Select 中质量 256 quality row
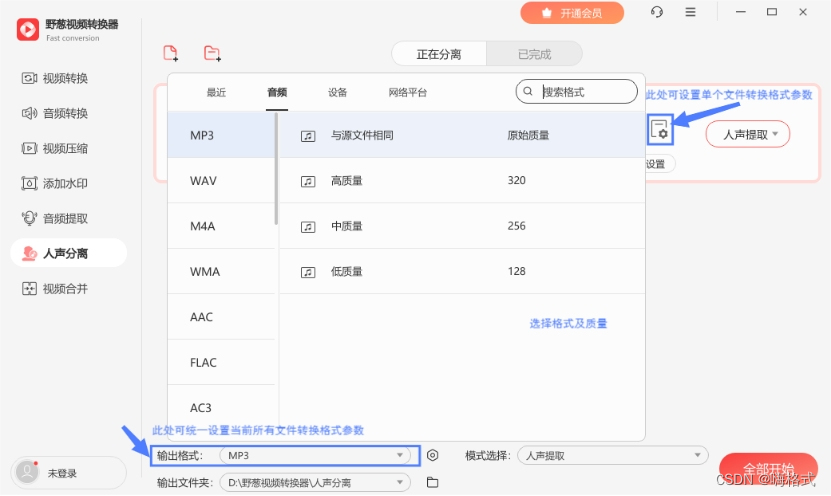831x496 pixels. click(462, 226)
